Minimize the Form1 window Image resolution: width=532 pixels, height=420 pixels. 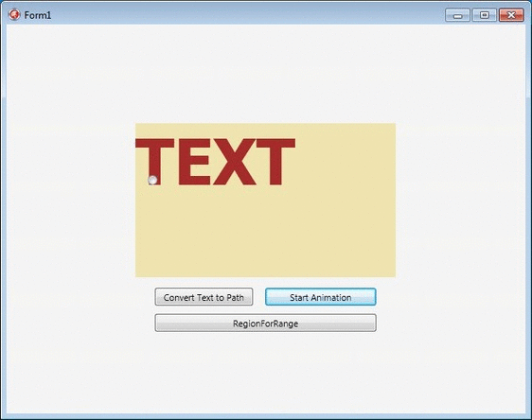457,15
